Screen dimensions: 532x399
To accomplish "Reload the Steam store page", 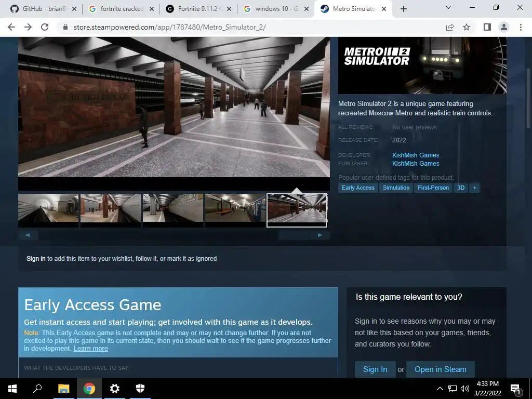I will pos(45,27).
